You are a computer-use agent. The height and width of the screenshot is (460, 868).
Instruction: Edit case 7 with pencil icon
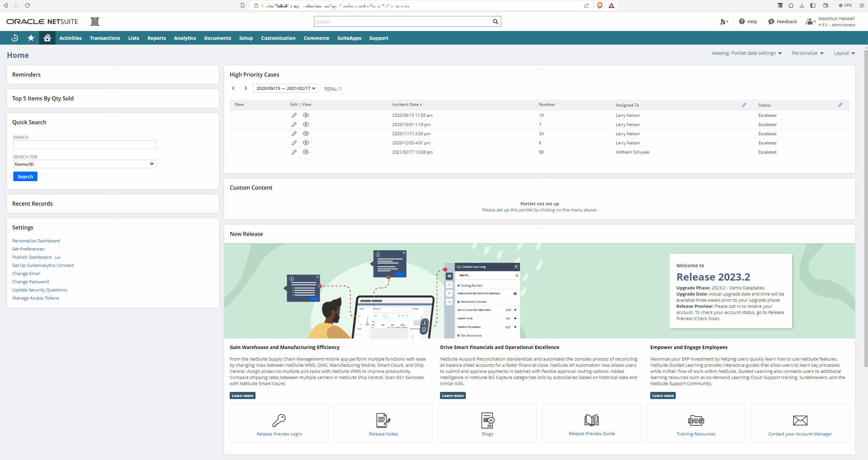[294, 125]
